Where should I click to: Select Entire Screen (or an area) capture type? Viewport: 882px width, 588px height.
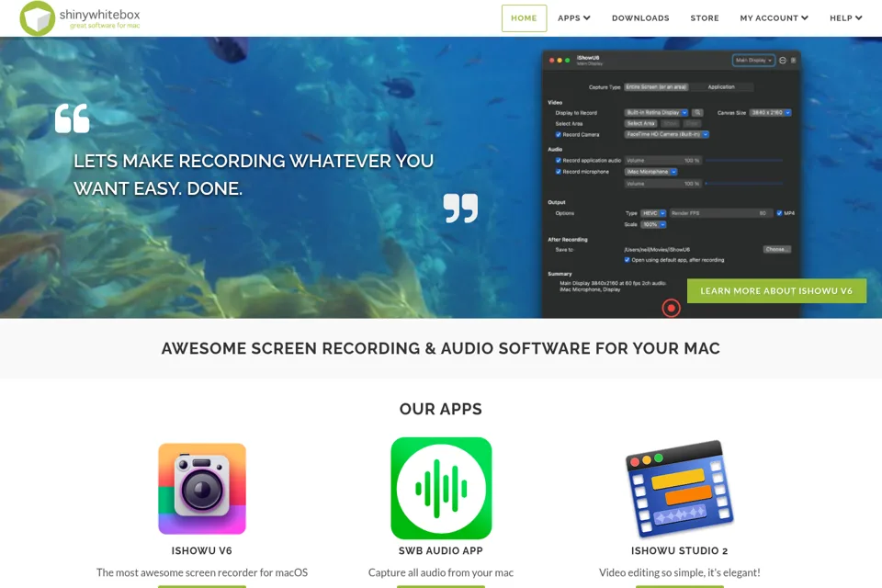tap(656, 86)
